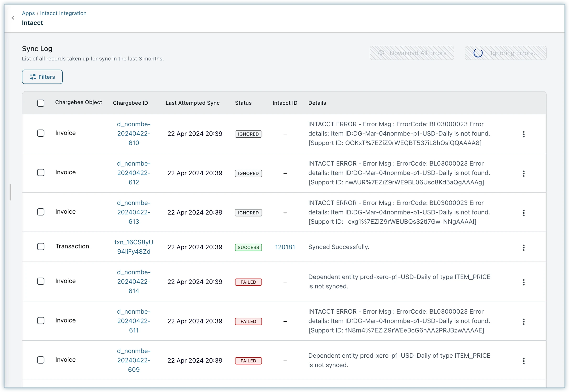Open three-dot menu for invoice ending 609
Viewport: 569px width, 392px height.
524,361
